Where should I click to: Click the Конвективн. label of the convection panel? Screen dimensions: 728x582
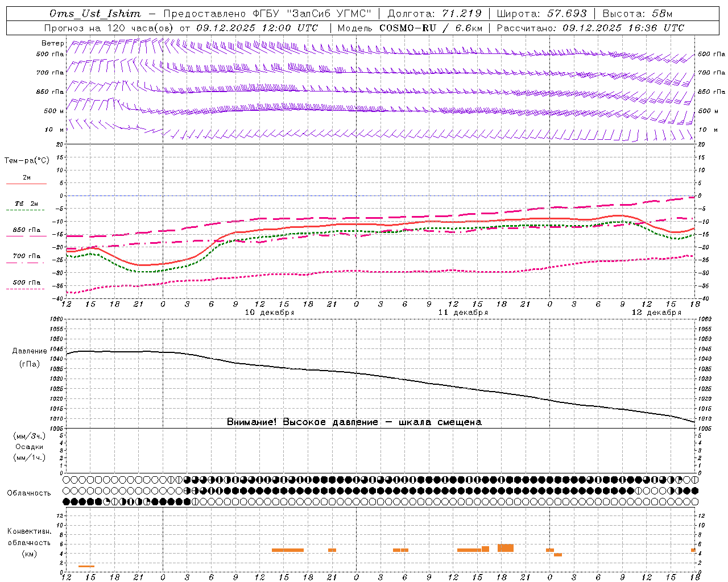pos(29,531)
